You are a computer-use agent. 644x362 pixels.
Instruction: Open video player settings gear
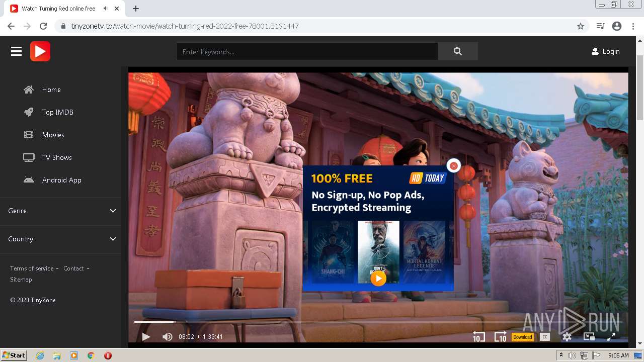[567, 337]
